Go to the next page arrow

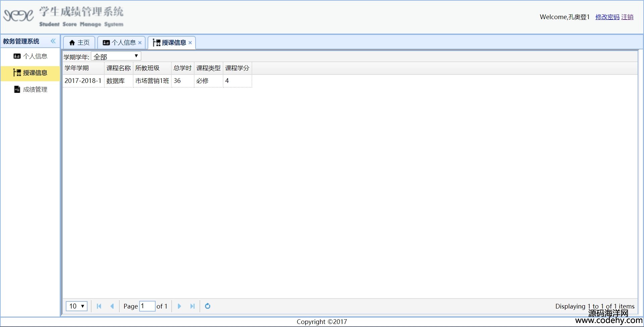(179, 306)
